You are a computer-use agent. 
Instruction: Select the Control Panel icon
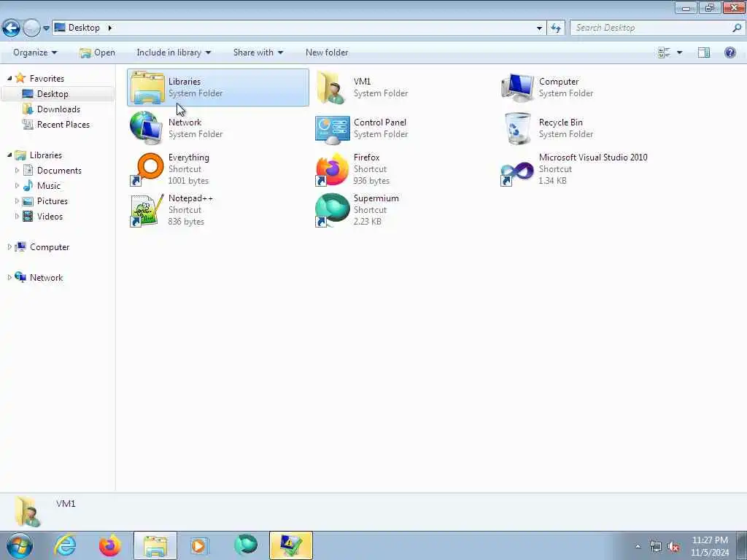point(333,130)
